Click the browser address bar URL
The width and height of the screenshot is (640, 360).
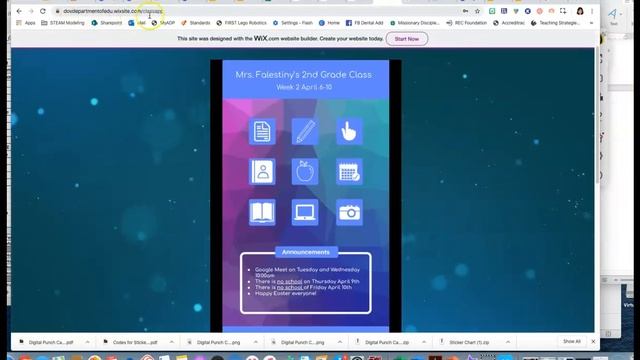113,11
